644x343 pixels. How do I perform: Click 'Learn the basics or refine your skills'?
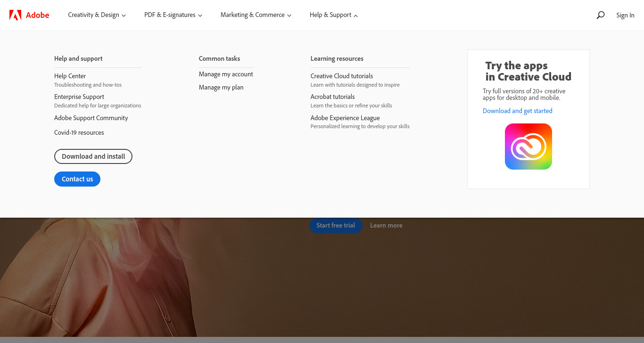point(351,106)
